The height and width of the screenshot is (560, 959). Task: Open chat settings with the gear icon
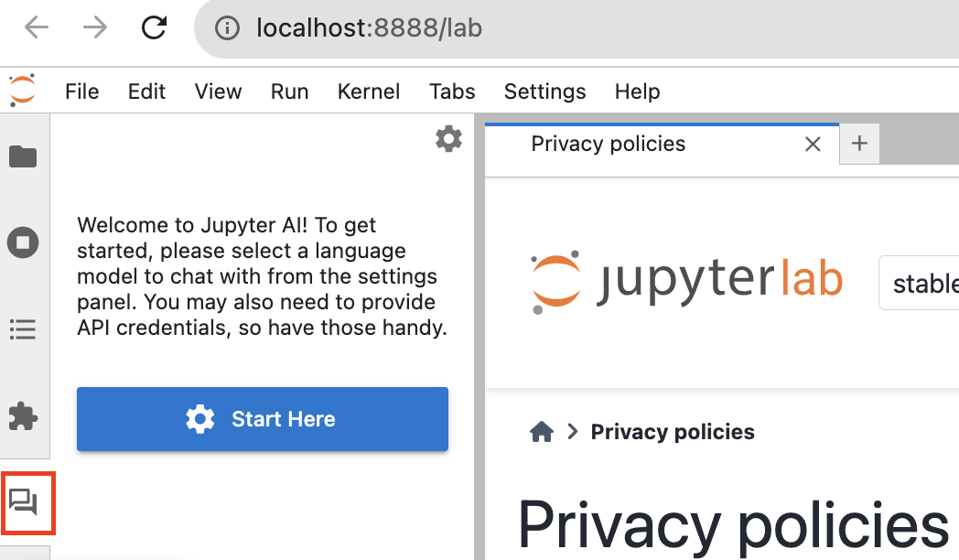click(x=449, y=139)
